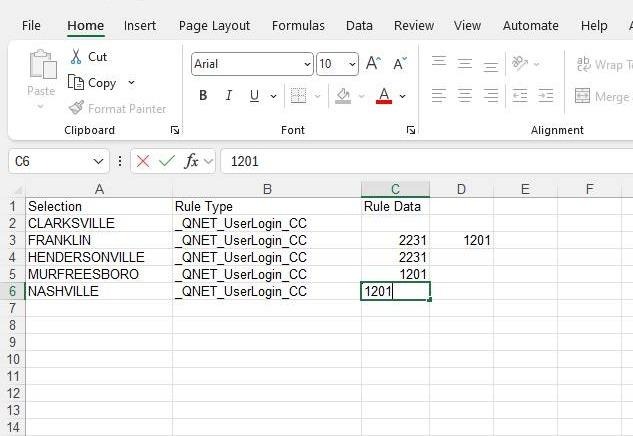633x436 pixels.
Task: Click the Copy icon
Action: point(76,82)
